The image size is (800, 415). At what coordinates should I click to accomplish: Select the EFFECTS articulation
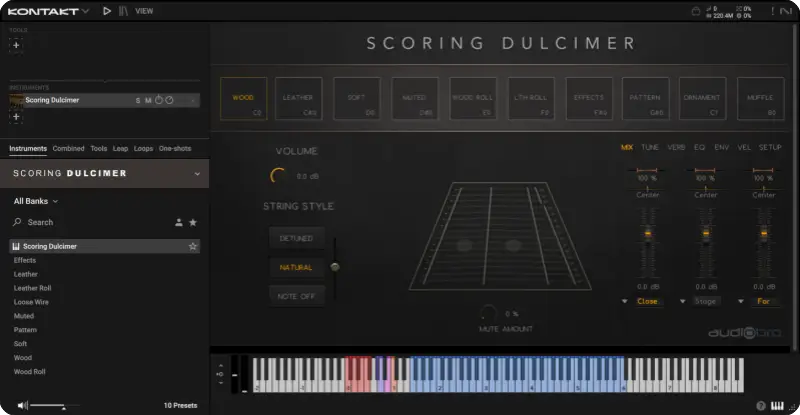[589, 99]
